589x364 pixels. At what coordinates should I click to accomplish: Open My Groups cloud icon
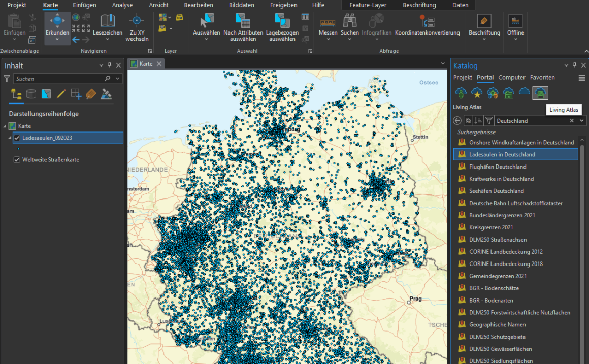click(x=493, y=93)
